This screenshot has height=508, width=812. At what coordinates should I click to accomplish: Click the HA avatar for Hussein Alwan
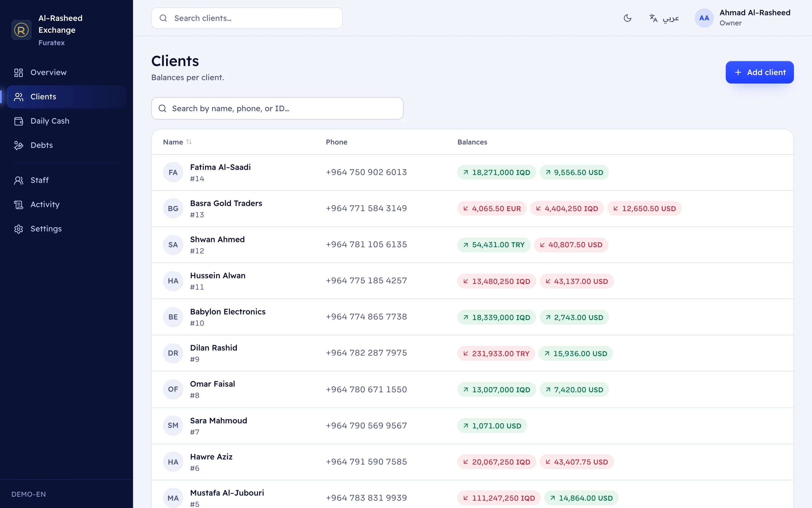[173, 281]
